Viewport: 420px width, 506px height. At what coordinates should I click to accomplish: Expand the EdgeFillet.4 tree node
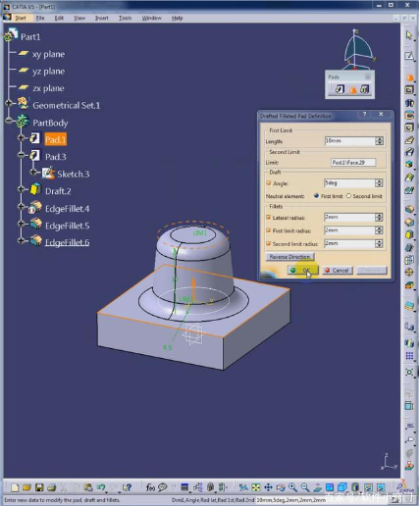(x=22, y=207)
